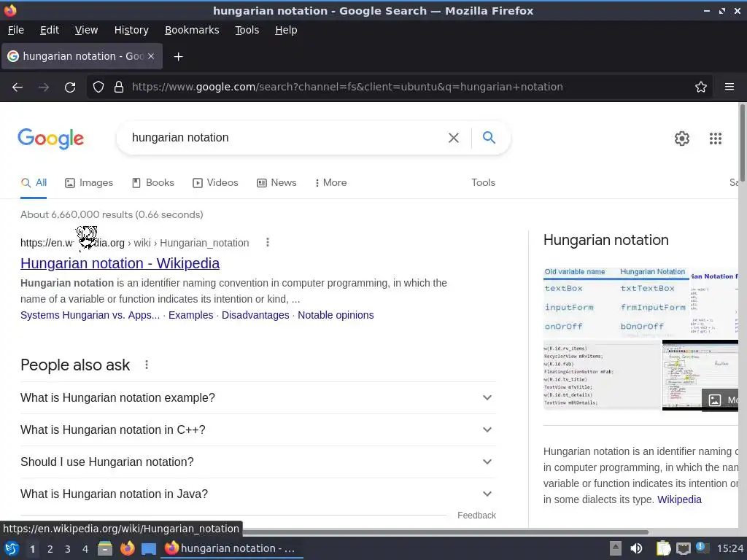The image size is (747, 560).
Task: Open the removable media eject tray icon
Action: click(616, 548)
